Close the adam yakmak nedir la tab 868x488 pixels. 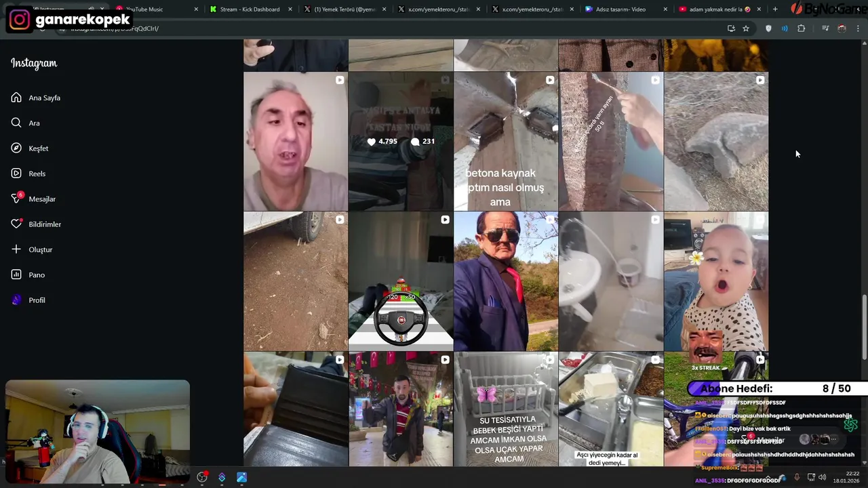tap(759, 9)
